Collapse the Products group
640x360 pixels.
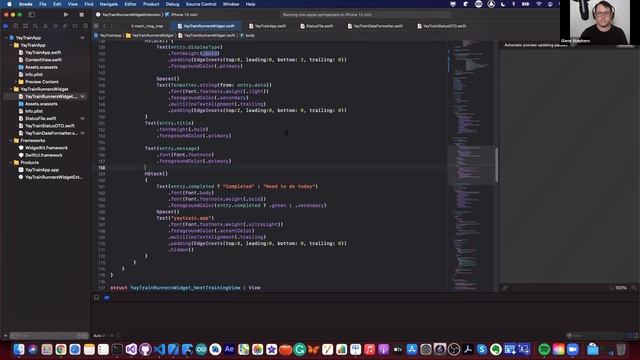[x=11, y=162]
